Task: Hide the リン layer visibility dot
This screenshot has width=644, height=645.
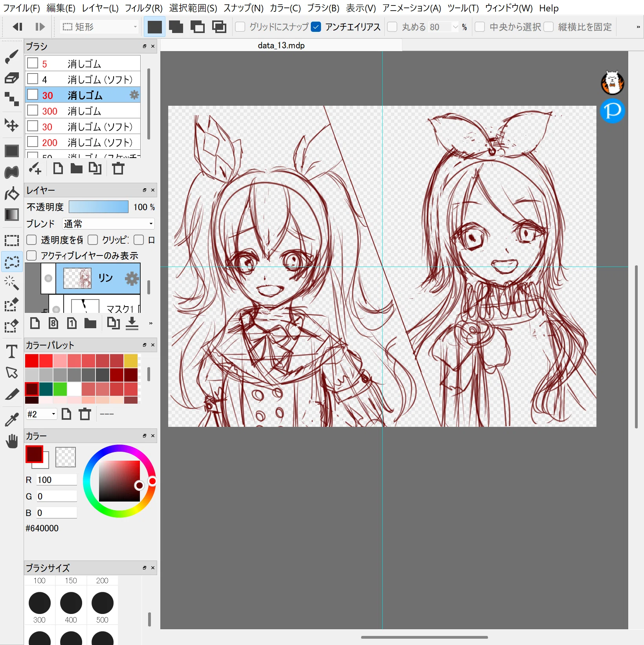Action: tap(48, 278)
